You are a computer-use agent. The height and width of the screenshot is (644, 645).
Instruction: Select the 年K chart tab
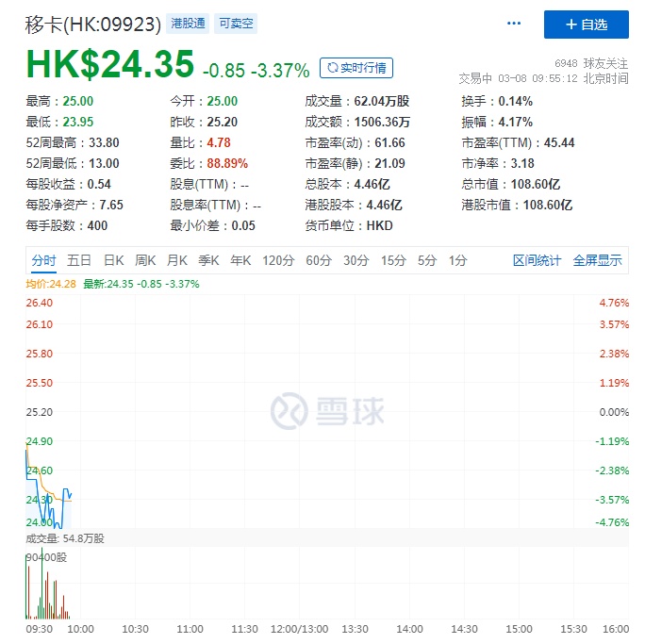tap(241, 260)
